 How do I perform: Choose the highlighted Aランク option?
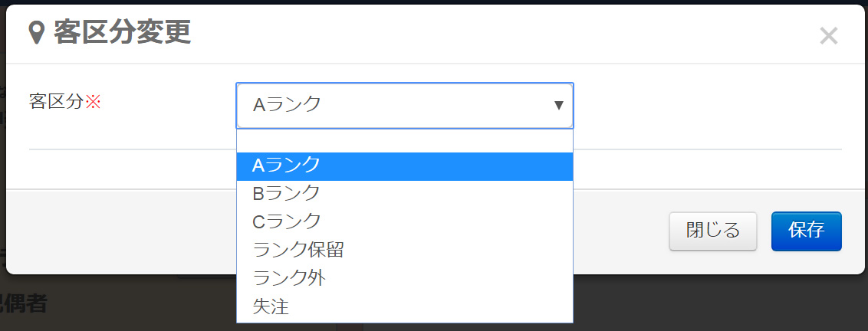(x=405, y=166)
